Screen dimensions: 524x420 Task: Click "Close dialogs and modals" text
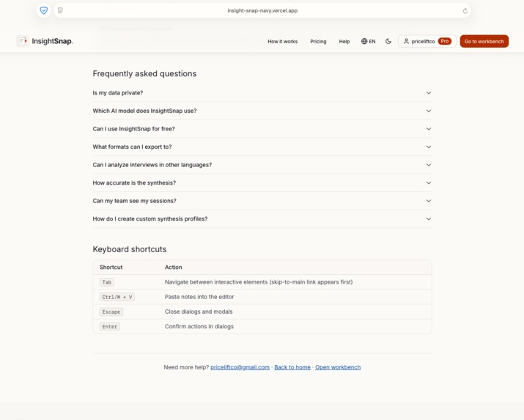[x=199, y=312]
